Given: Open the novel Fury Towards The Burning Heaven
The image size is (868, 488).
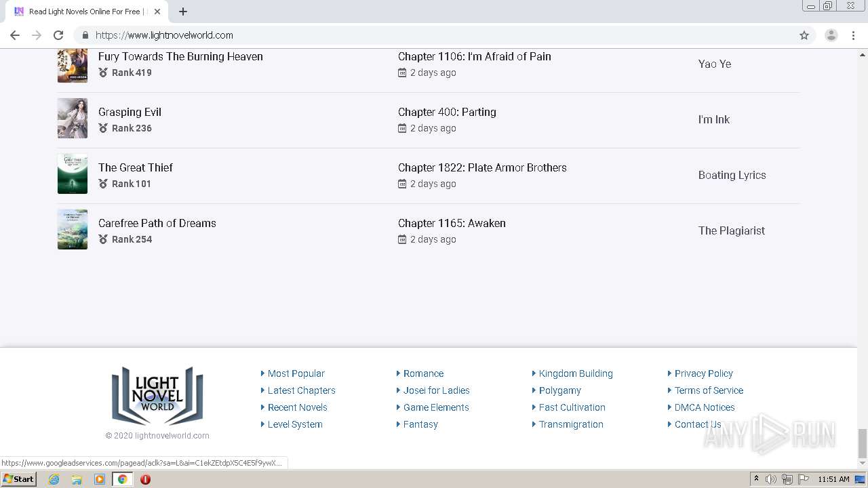Looking at the screenshot, I should 180,56.
